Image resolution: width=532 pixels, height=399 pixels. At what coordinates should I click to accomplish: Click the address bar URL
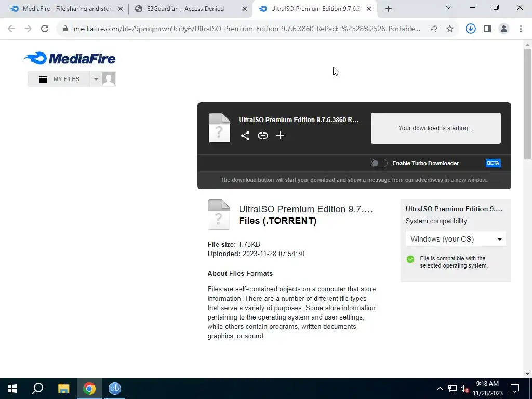247,29
